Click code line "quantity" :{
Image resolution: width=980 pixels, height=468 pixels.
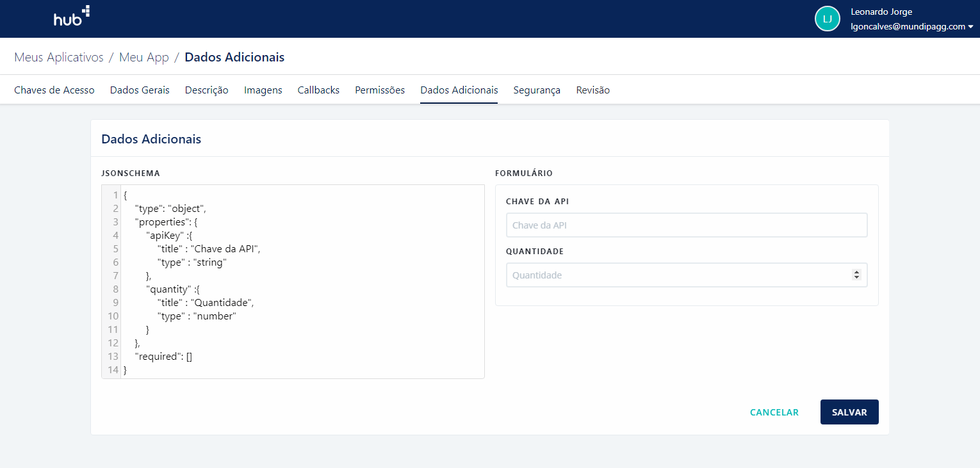173,289
